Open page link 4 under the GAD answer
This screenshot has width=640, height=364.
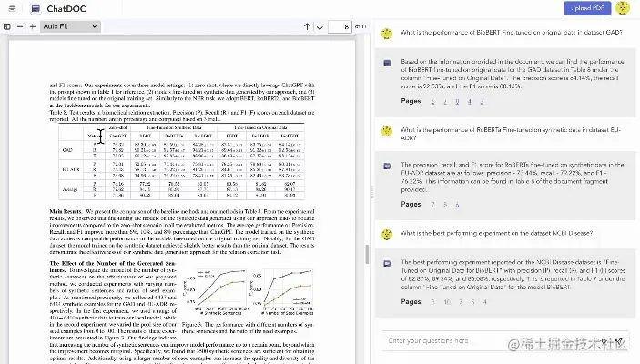click(470, 102)
